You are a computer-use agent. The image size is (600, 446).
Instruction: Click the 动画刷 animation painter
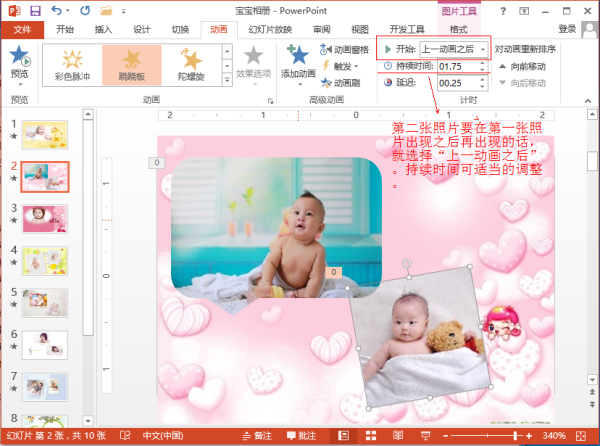[340, 83]
